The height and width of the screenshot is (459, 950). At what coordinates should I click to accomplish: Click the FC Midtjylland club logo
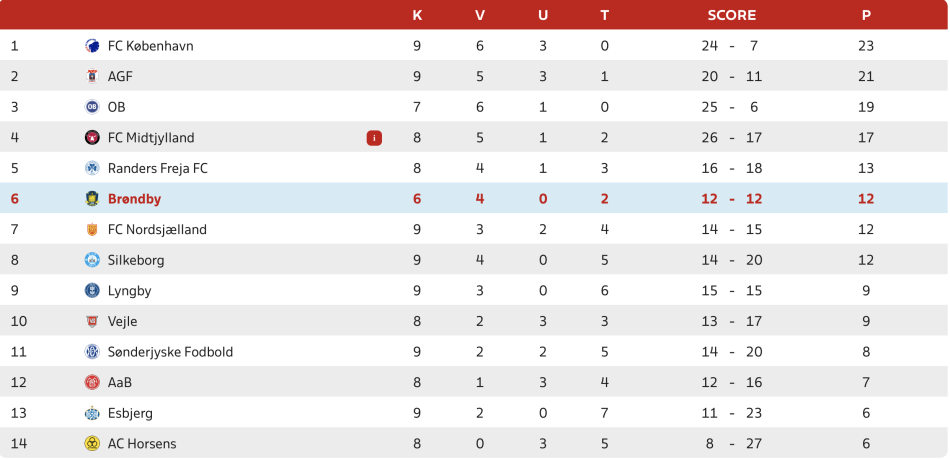(x=92, y=138)
